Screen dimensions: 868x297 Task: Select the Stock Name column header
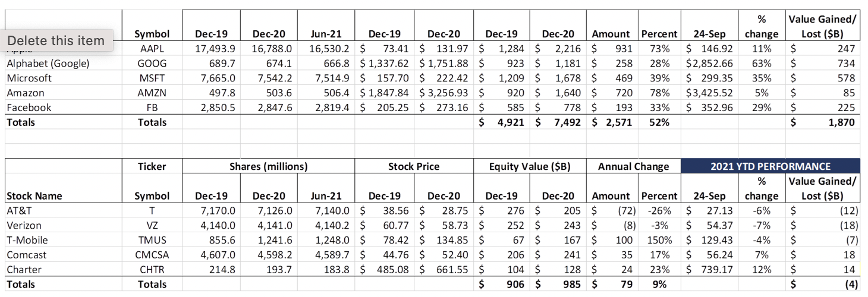34,195
